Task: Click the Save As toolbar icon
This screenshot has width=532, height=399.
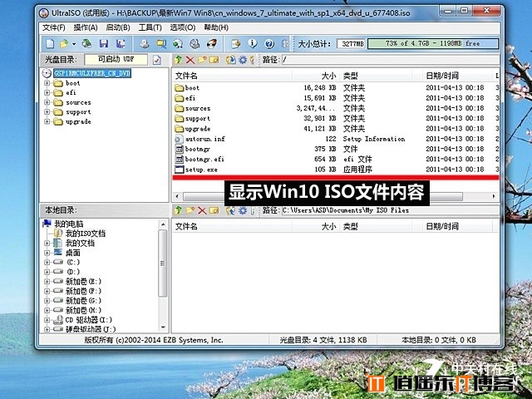Action: 121,43
